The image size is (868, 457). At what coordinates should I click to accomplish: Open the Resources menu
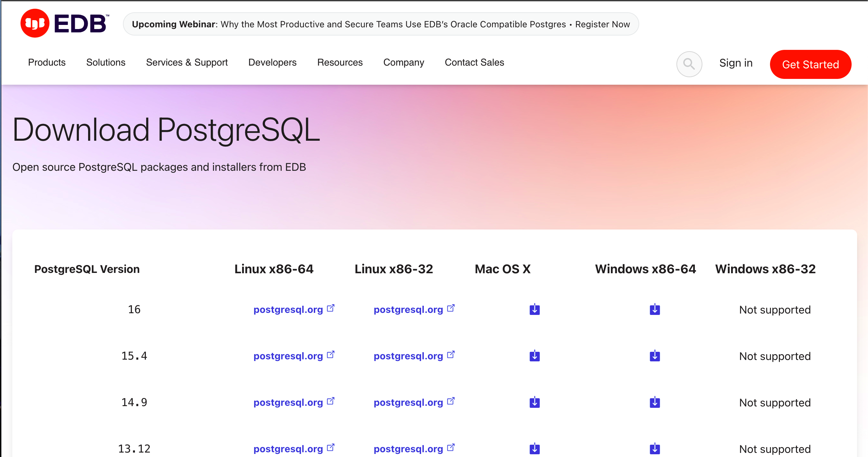click(340, 63)
